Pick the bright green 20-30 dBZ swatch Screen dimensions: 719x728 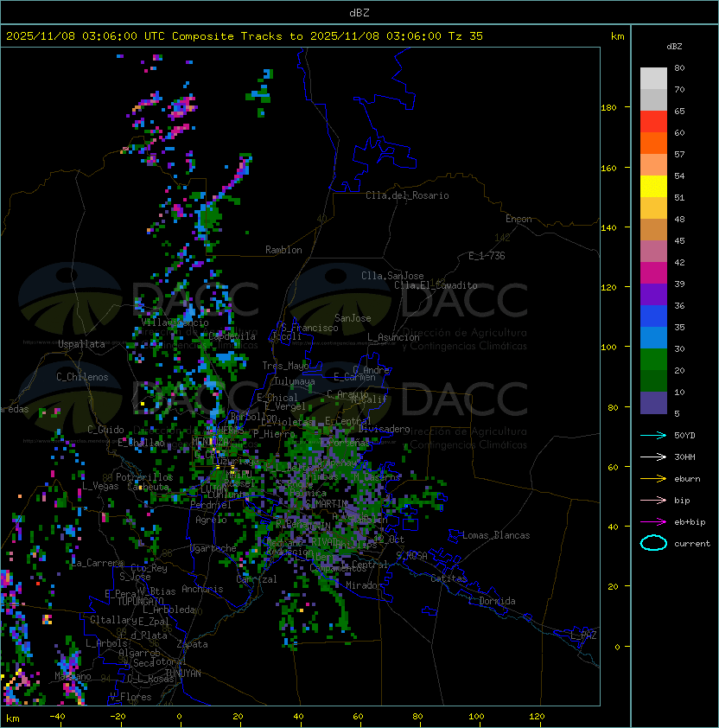click(x=653, y=360)
